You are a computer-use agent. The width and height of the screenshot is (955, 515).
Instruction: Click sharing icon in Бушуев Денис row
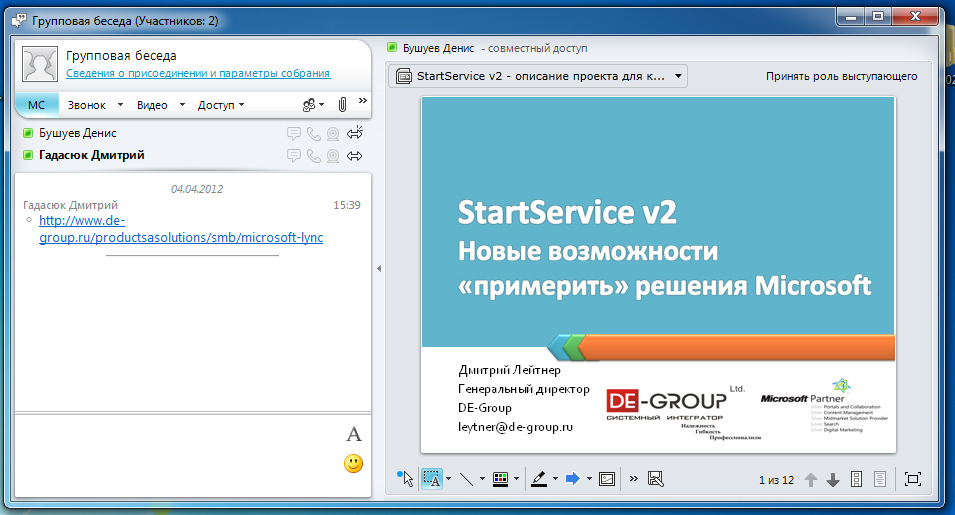(x=355, y=133)
